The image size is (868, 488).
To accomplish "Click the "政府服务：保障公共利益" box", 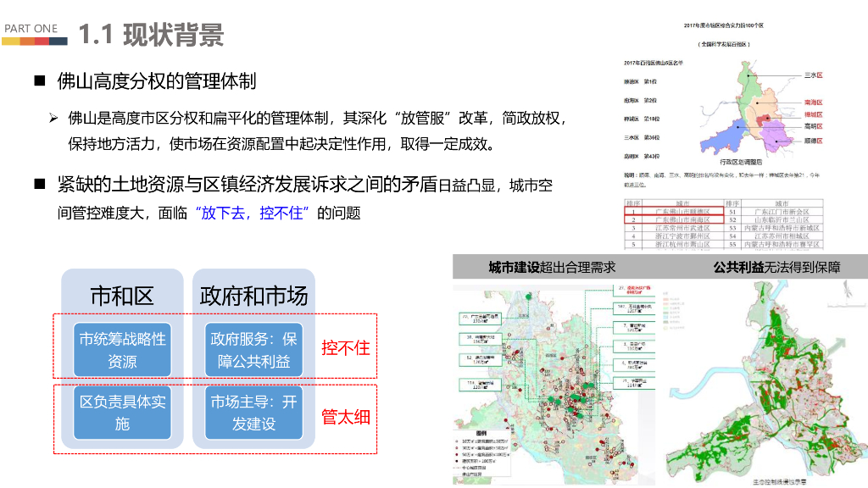I will coord(253,350).
